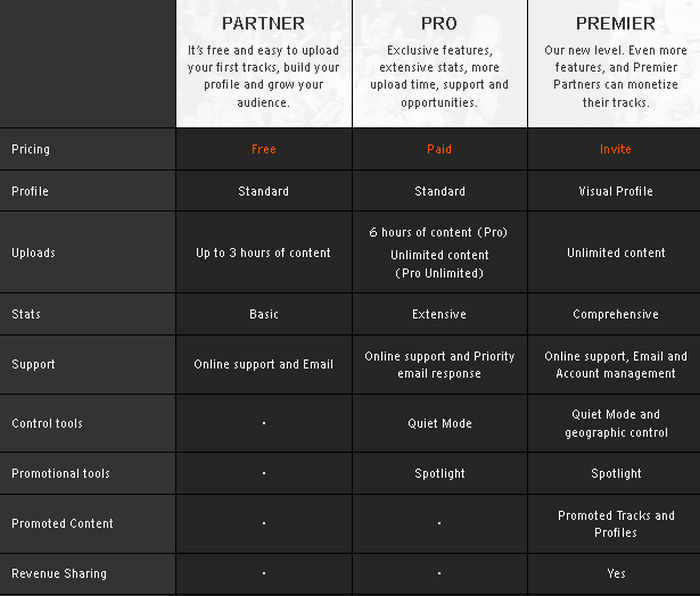Click the PREMIER plan heading
Image resolution: width=700 pixels, height=596 pixels.
(616, 23)
